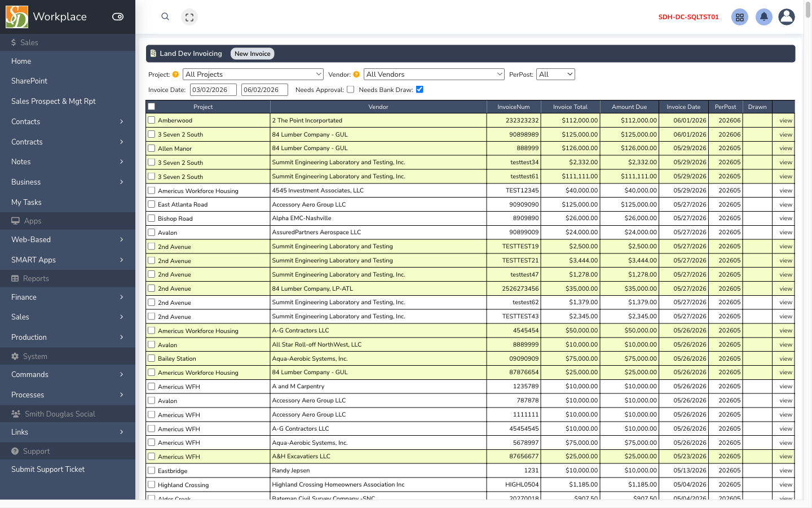Open the apps grid icon
812x508 pixels.
click(740, 17)
